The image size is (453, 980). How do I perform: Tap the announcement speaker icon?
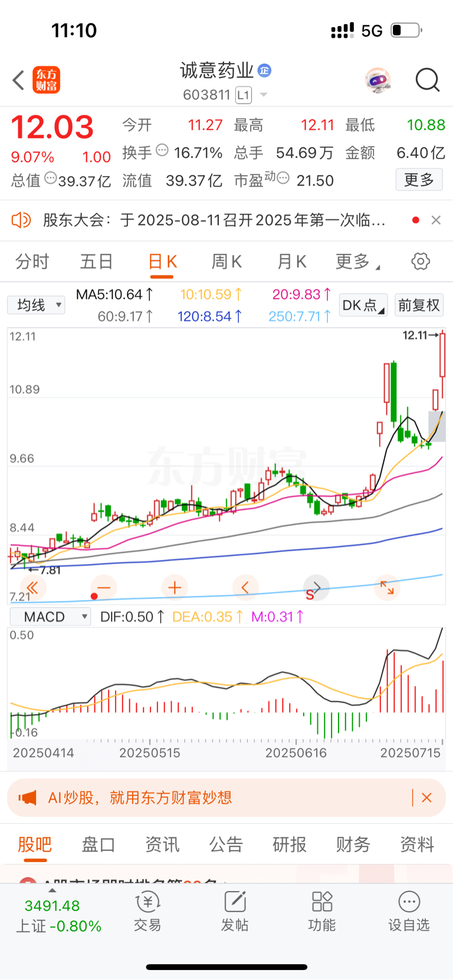(x=21, y=220)
